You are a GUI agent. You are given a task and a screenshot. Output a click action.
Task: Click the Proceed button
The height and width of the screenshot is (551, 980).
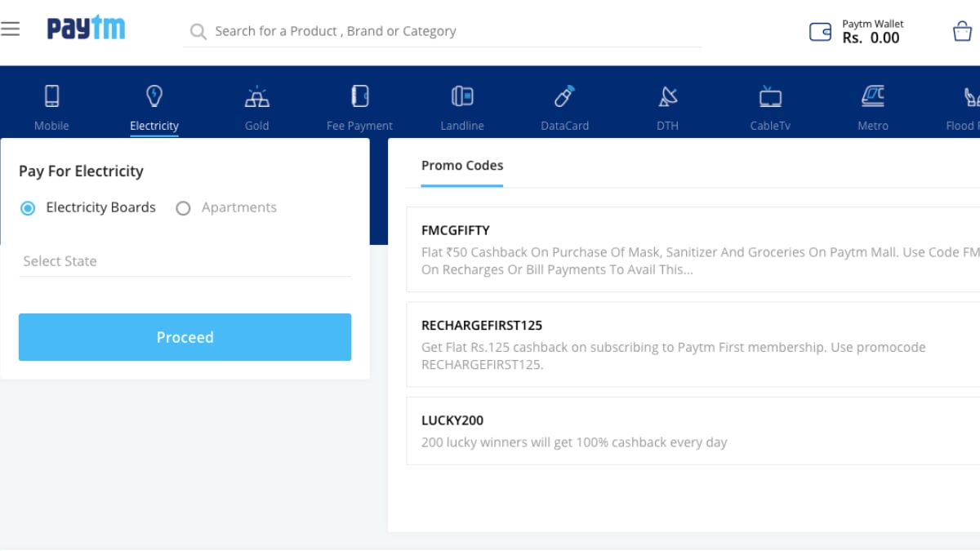185,337
